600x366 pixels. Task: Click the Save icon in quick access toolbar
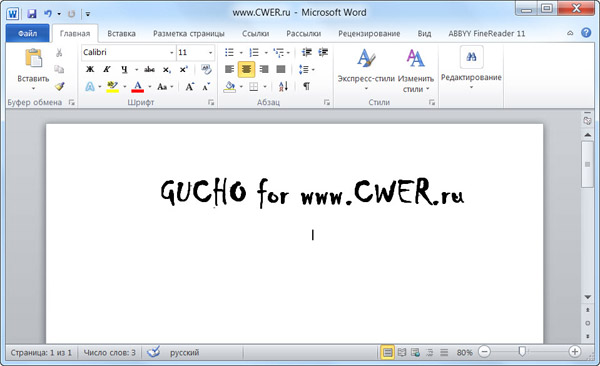tap(32, 14)
